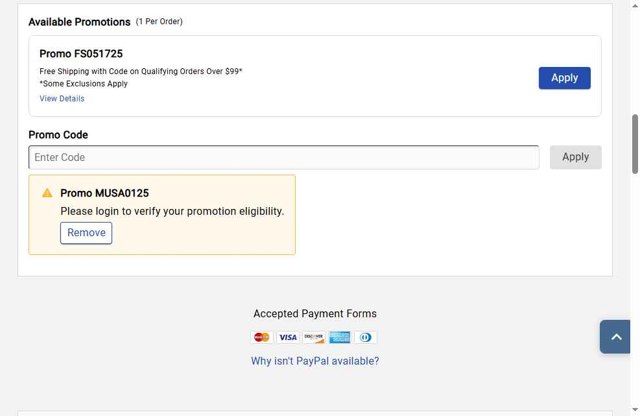The image size is (640, 416).
Task: Click the orange warning triangle icon
Action: coord(47,193)
